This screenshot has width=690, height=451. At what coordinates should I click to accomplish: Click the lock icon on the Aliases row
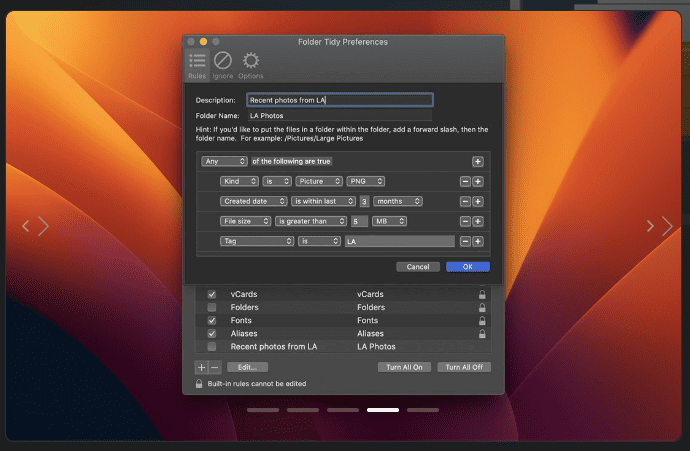(482, 334)
